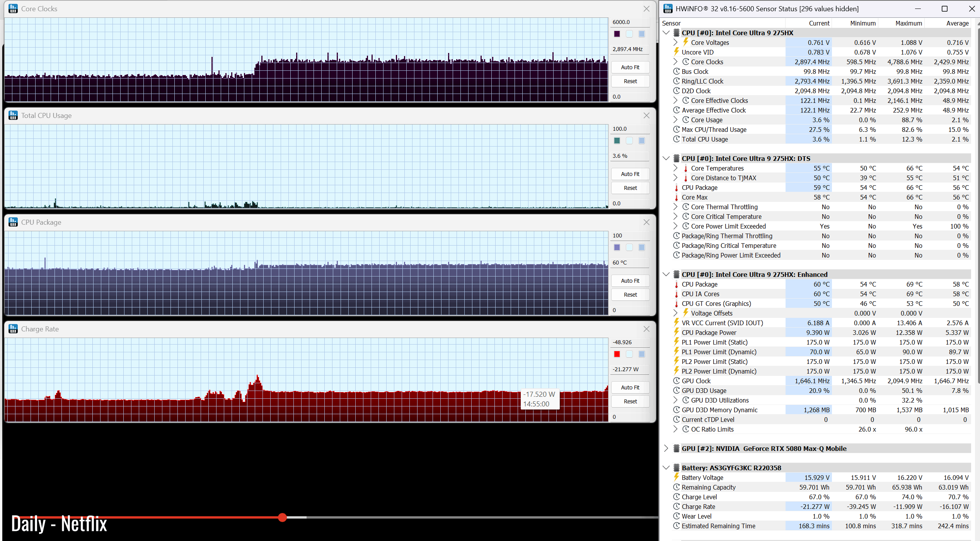Click the Charge Rate window title icon

pos(13,329)
